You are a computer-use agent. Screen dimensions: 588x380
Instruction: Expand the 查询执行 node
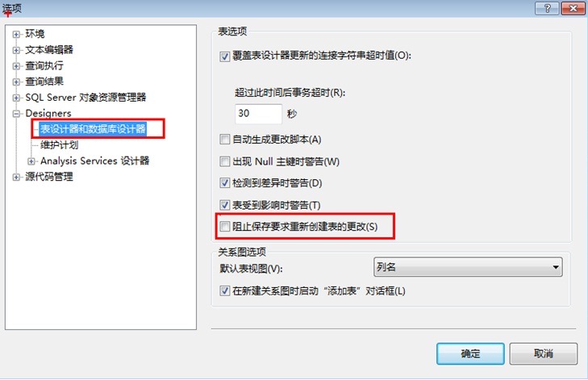tap(16, 66)
